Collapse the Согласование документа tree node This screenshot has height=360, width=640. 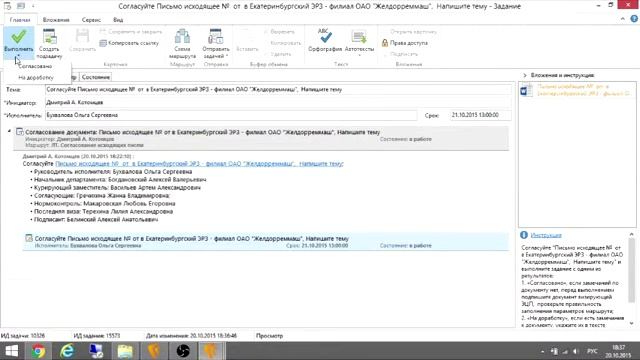(9, 131)
